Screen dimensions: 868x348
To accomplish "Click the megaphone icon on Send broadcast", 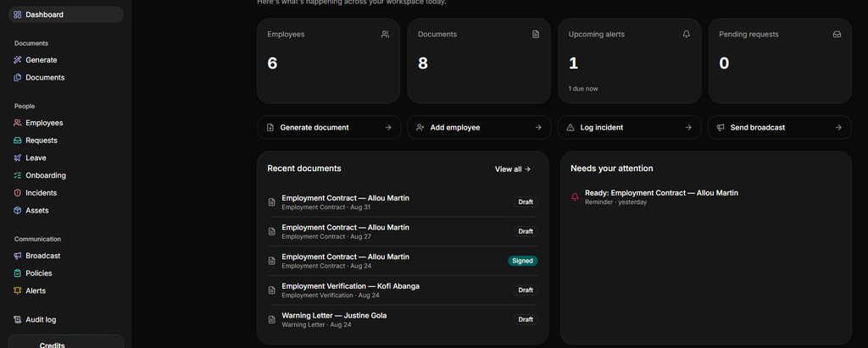I will 721,128.
